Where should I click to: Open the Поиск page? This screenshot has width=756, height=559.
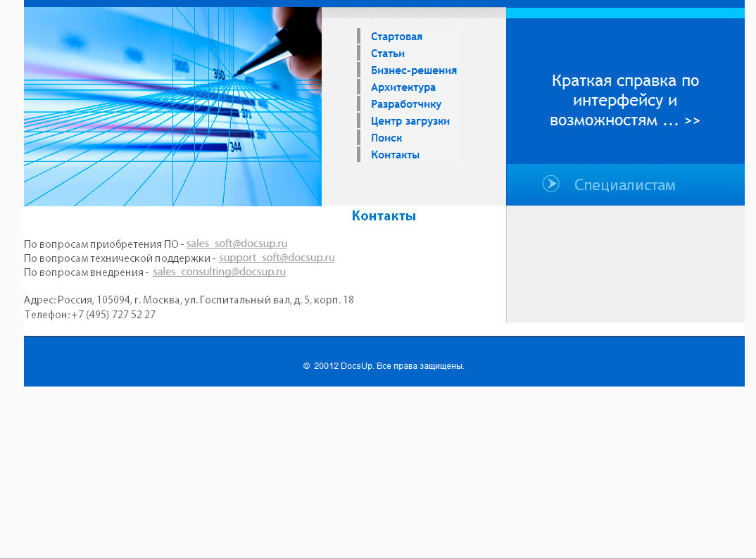tap(386, 138)
